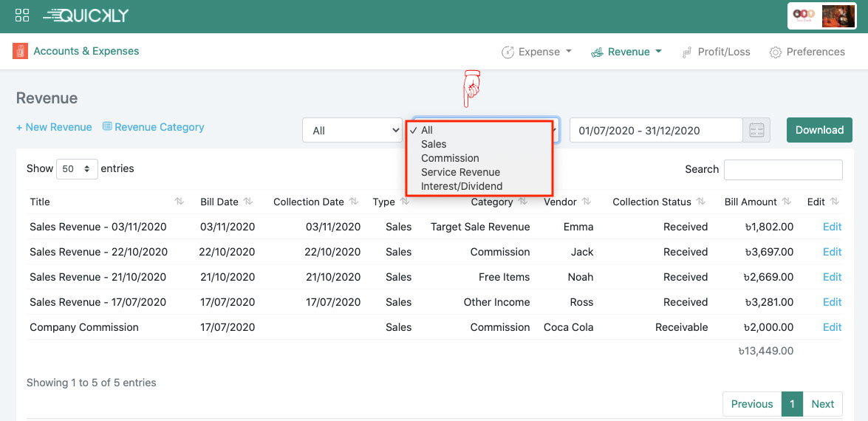Screen dimensions: 868x421
Task: Click the Quickly logo
Action: point(86,16)
